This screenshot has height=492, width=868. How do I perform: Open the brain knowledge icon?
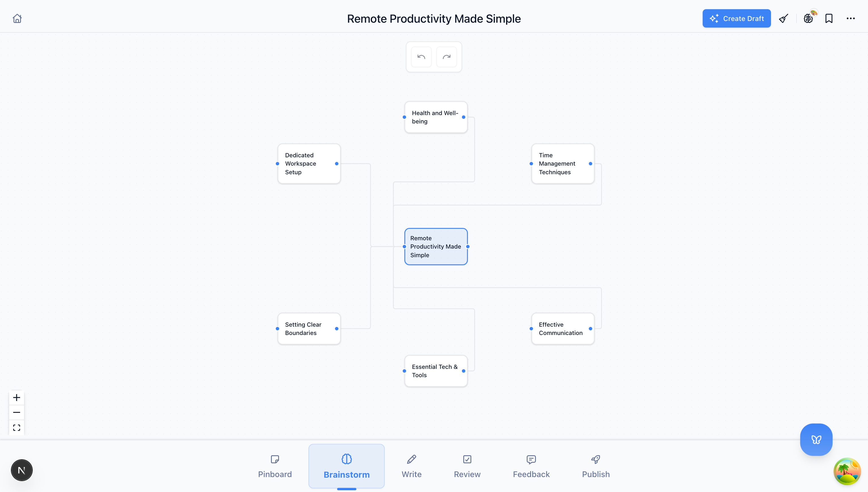[808, 19]
